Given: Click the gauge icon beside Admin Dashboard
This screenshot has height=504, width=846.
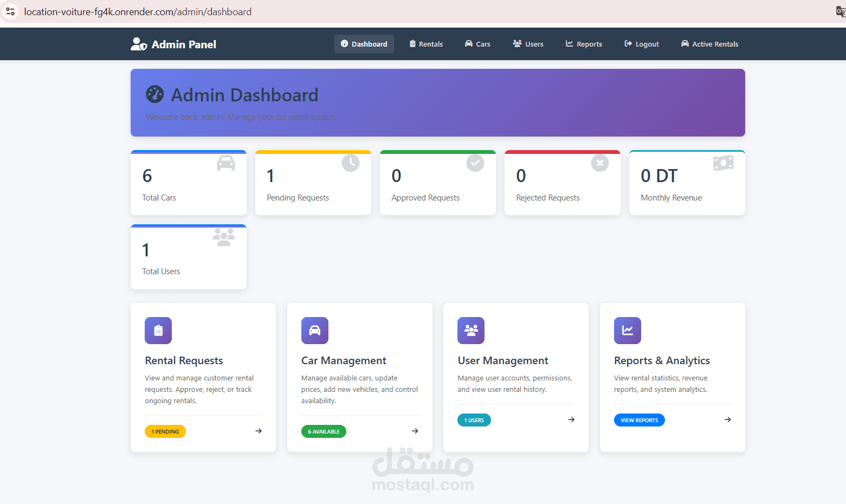Looking at the screenshot, I should click(154, 94).
